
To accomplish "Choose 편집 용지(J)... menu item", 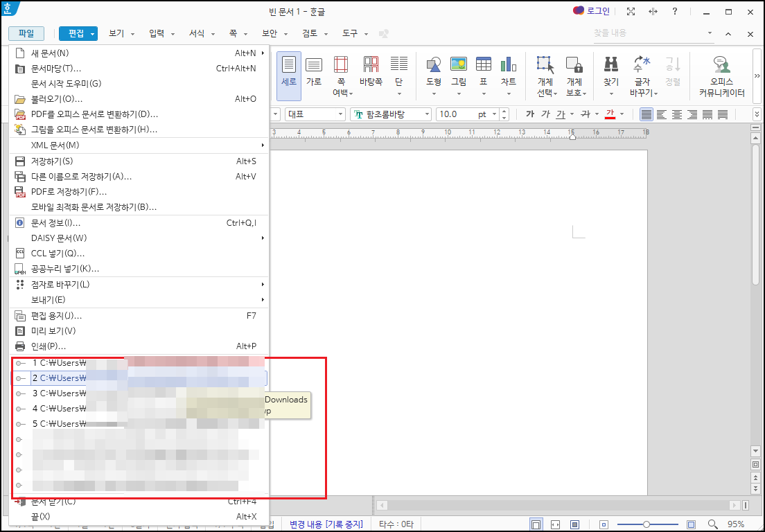I will pyautogui.click(x=139, y=316).
